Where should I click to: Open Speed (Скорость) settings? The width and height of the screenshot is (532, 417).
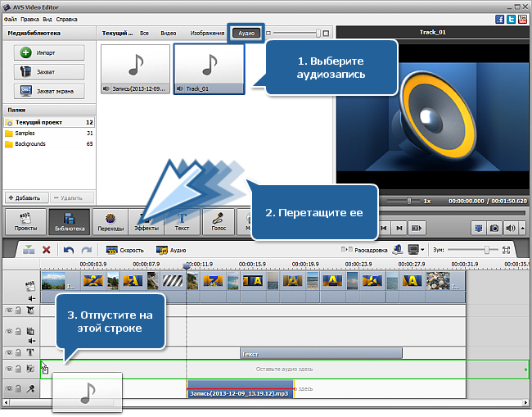click(x=125, y=250)
